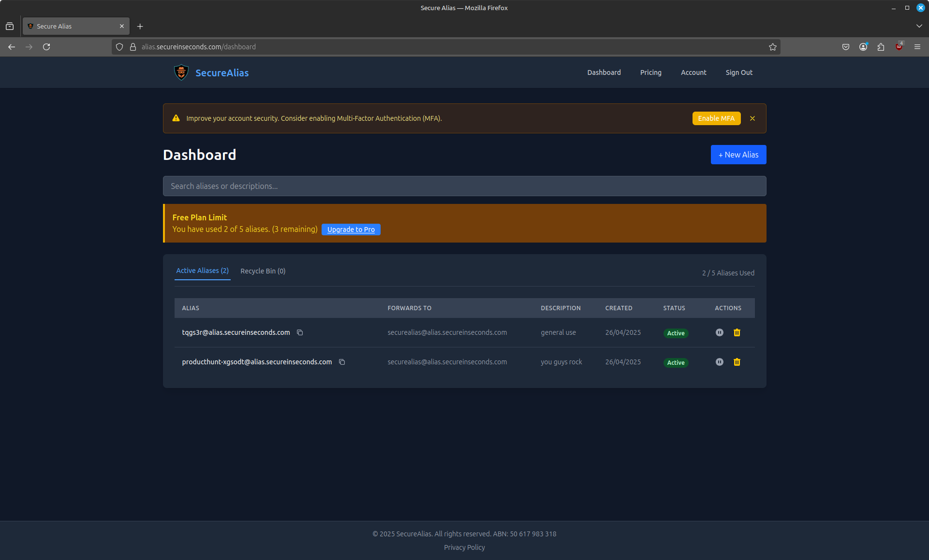Viewport: 929px width, 560px height.
Task: Switch to the Active Aliases tab
Action: pos(202,271)
